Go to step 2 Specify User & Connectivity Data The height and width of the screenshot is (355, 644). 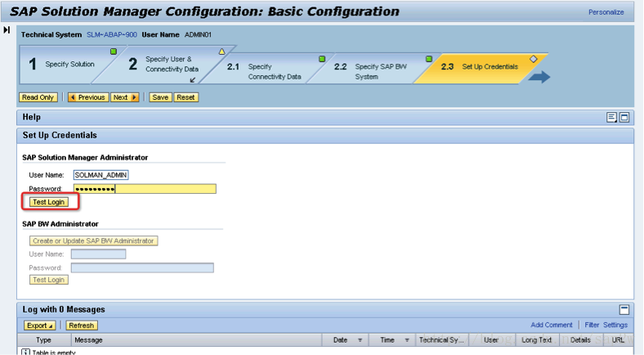point(172,64)
